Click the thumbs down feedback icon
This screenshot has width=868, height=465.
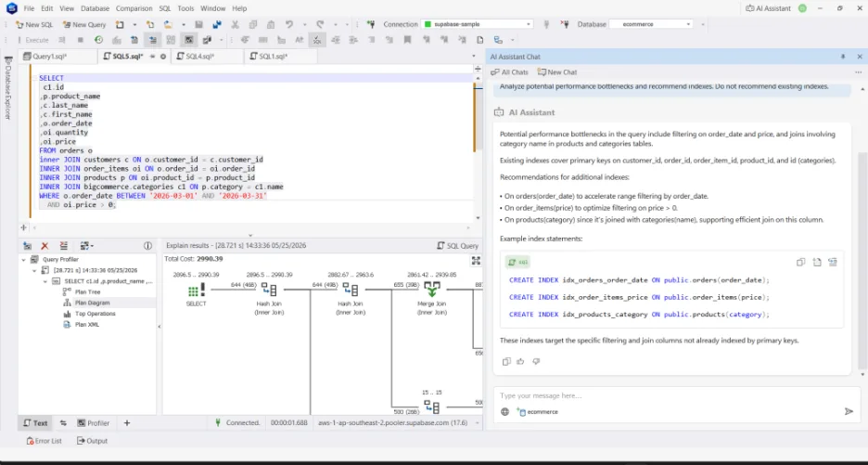tap(536, 361)
